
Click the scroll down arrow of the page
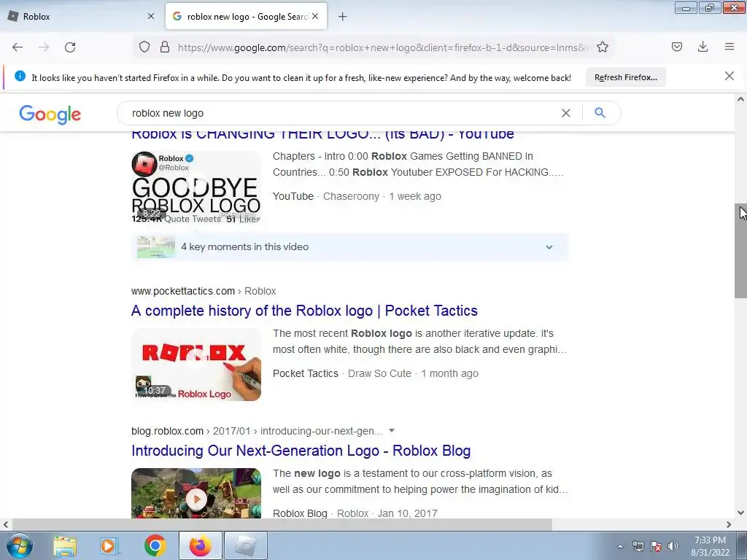click(x=740, y=513)
